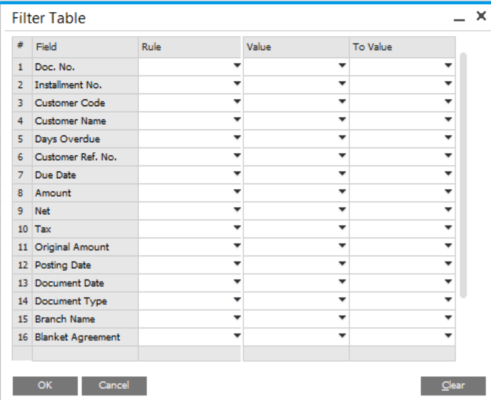Select the Original Amount field cell
This screenshot has height=400, width=491.
point(85,247)
